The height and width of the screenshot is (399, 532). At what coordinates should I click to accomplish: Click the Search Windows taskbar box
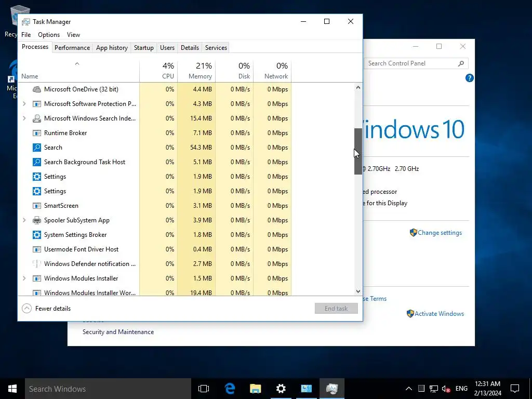click(x=108, y=389)
